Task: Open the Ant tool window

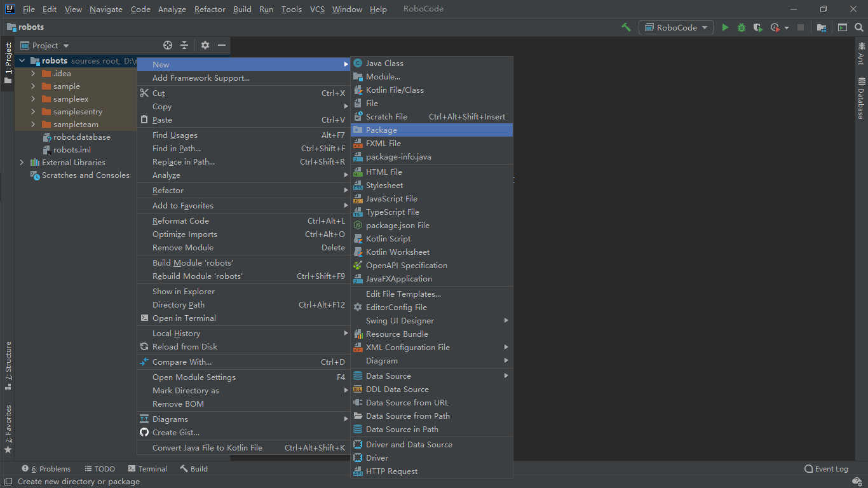Action: pos(861,53)
